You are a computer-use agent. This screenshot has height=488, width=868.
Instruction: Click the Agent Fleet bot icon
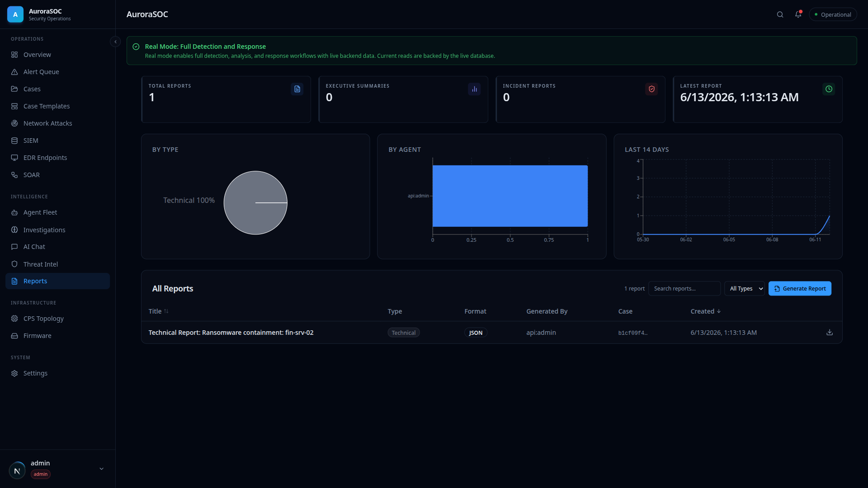point(14,212)
